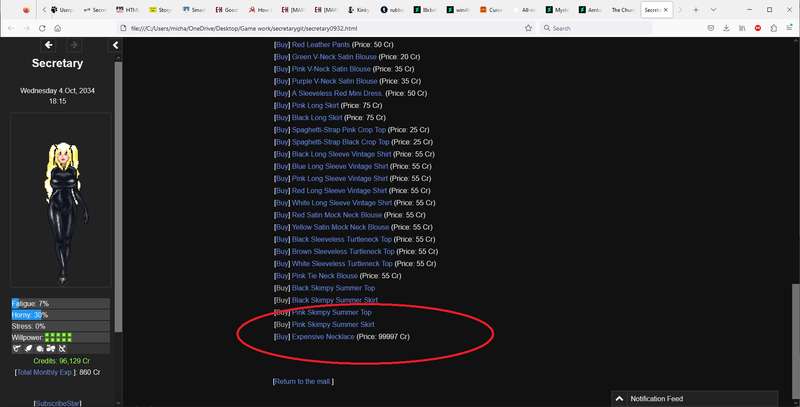
Task: Switch to the HTML browser tab
Action: pos(127,10)
